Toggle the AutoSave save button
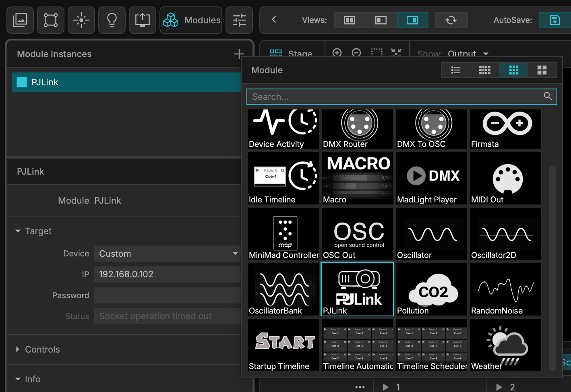 click(x=554, y=20)
